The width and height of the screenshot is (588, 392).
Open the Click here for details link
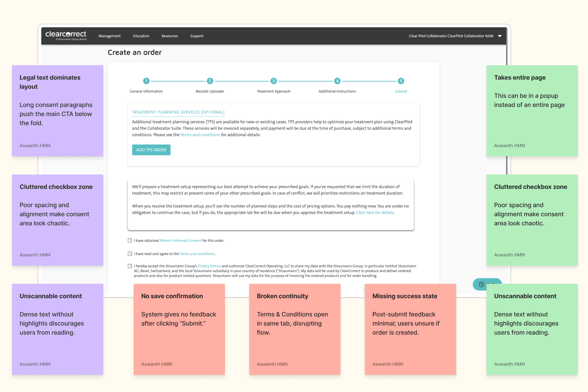click(375, 212)
